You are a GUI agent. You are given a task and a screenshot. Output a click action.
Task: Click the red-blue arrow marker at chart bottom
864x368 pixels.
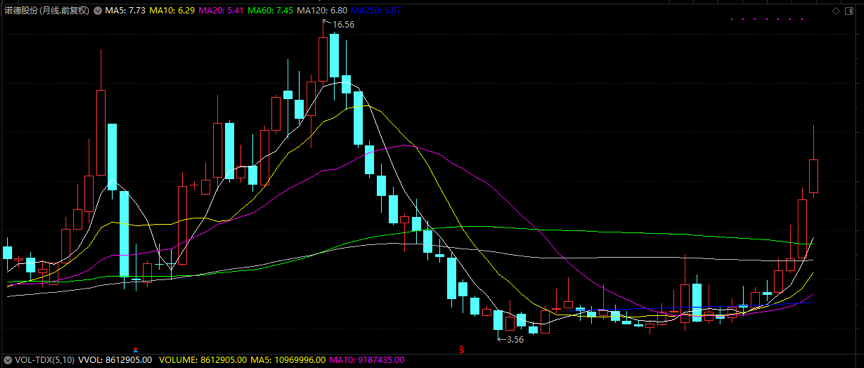(x=136, y=349)
